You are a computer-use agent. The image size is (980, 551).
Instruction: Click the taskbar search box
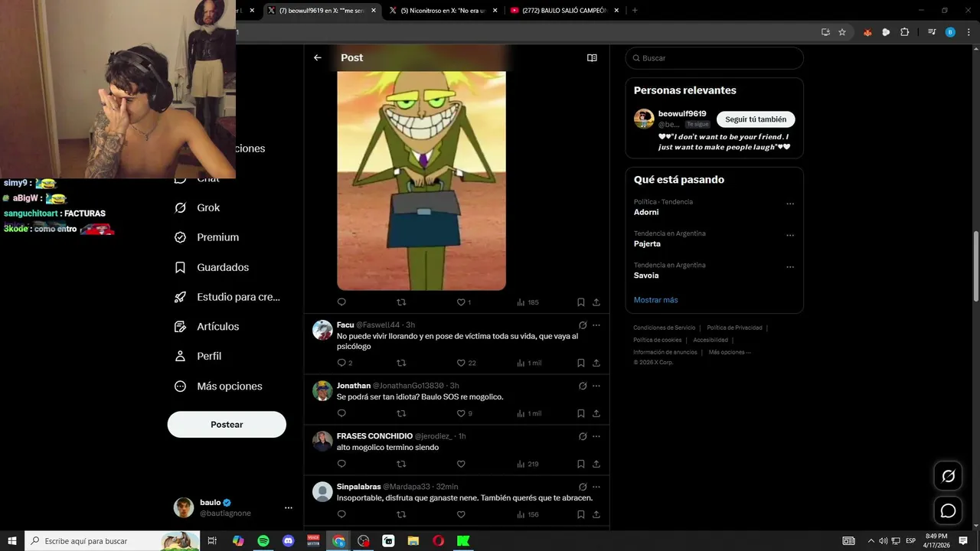113,541
